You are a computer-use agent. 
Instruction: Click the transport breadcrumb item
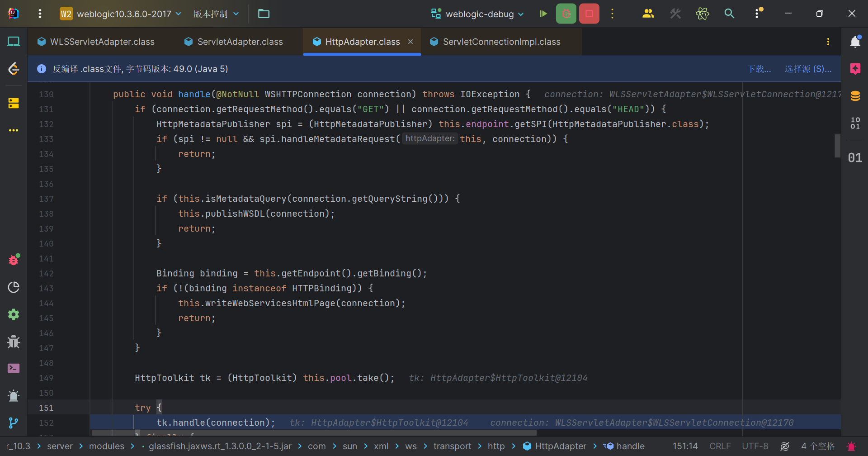point(452,446)
